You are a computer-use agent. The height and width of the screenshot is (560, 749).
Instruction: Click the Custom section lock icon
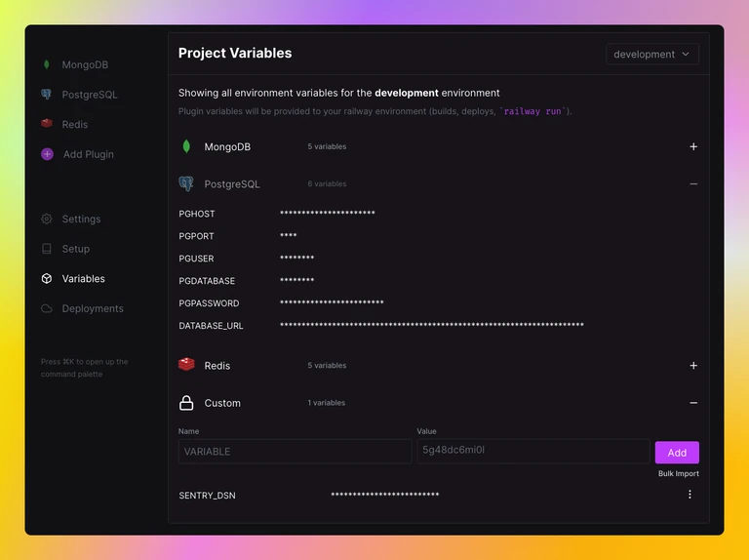186,403
